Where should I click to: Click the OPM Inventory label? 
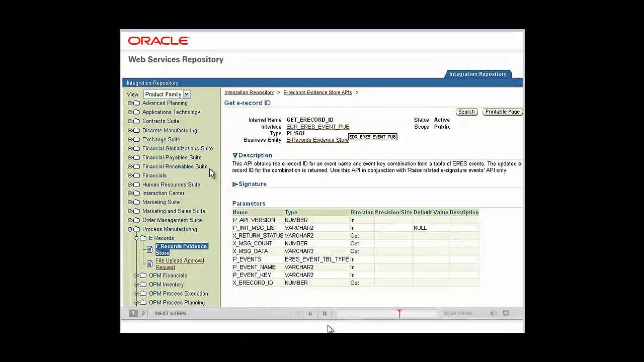166,285
